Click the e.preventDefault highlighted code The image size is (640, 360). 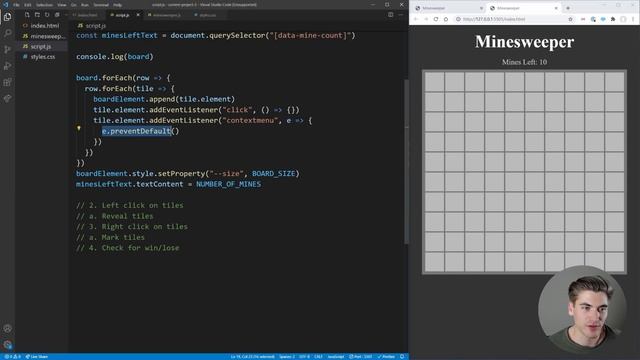pos(136,131)
